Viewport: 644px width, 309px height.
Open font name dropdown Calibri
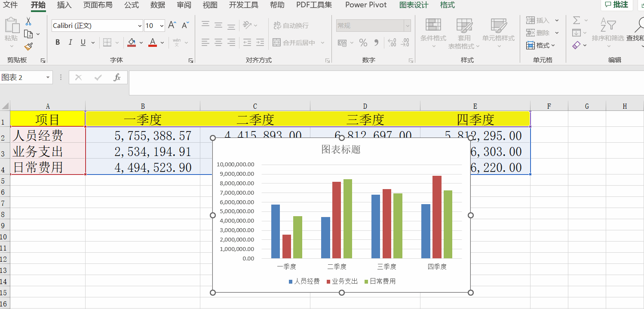click(x=139, y=26)
